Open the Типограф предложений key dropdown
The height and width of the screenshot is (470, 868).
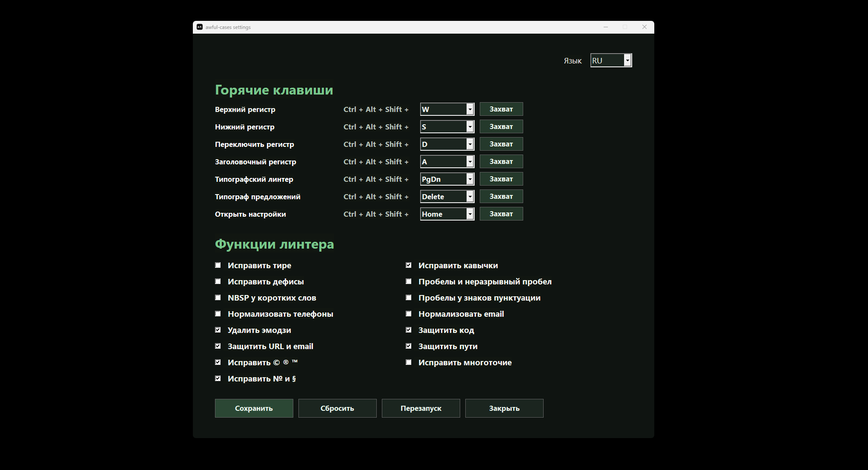tap(447, 197)
